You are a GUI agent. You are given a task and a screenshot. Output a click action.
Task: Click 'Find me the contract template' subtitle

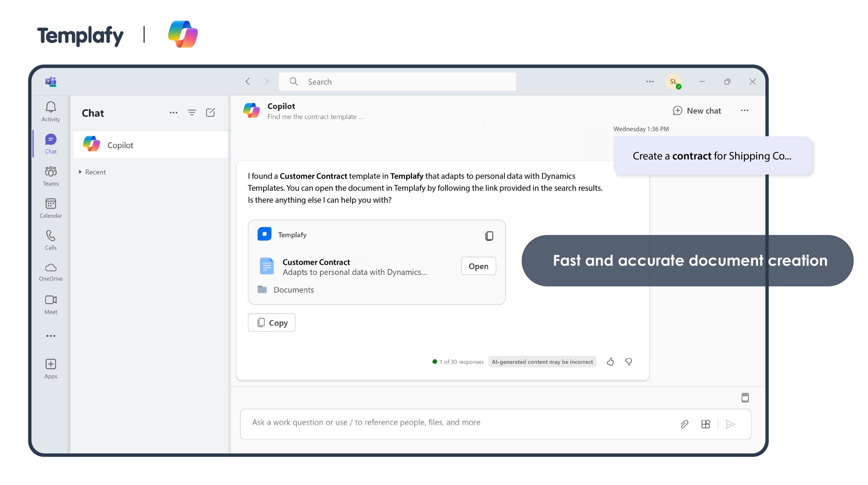click(x=315, y=117)
